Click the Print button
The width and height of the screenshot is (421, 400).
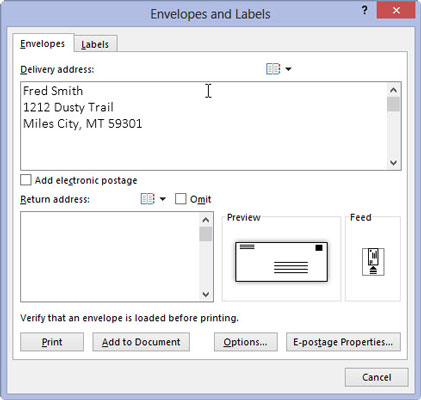52,342
